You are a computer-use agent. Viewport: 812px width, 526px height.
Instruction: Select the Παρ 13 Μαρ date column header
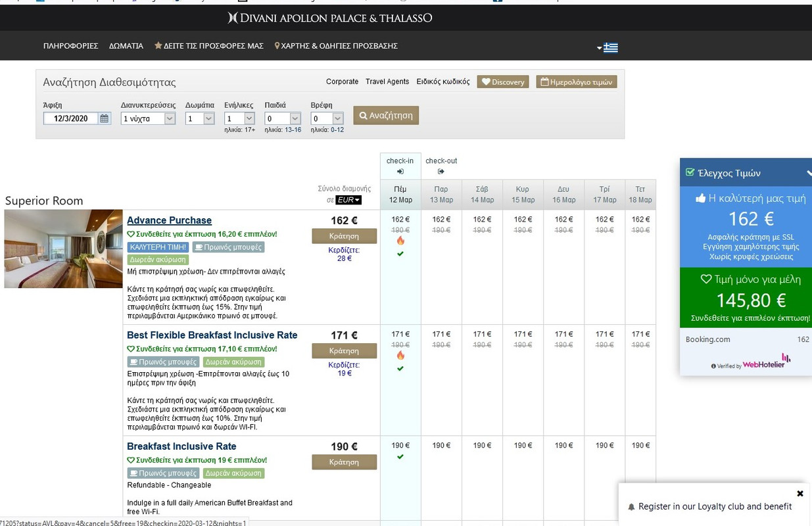point(441,195)
